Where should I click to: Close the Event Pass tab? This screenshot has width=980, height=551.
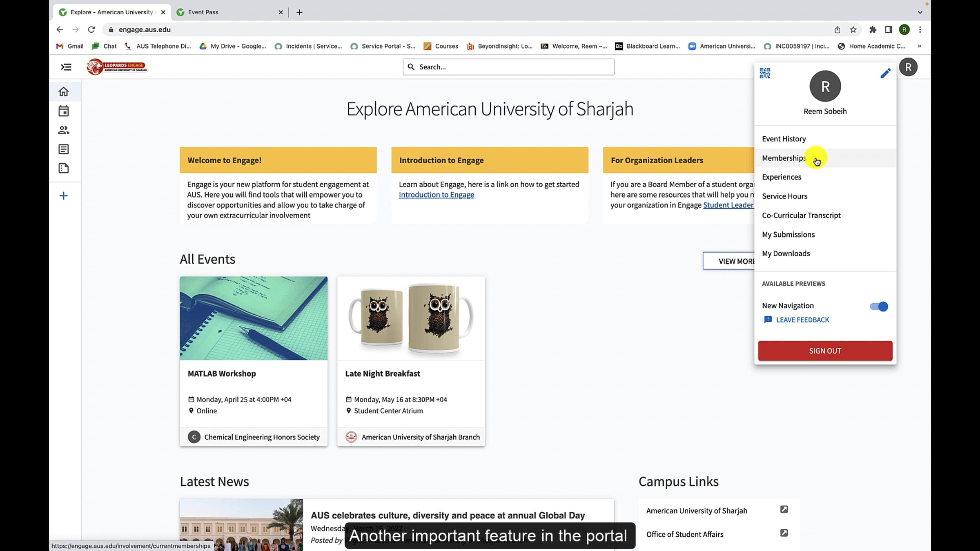[x=281, y=12]
